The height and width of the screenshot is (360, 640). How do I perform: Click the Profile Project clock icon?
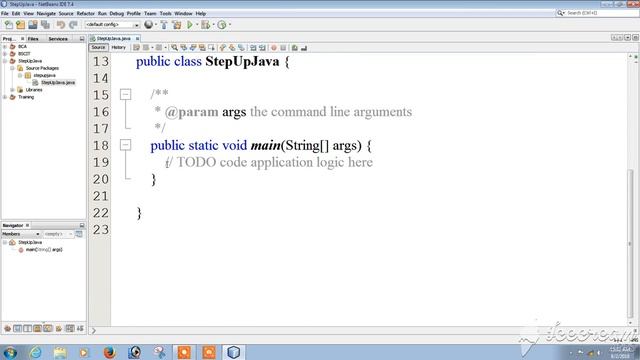coord(222,25)
